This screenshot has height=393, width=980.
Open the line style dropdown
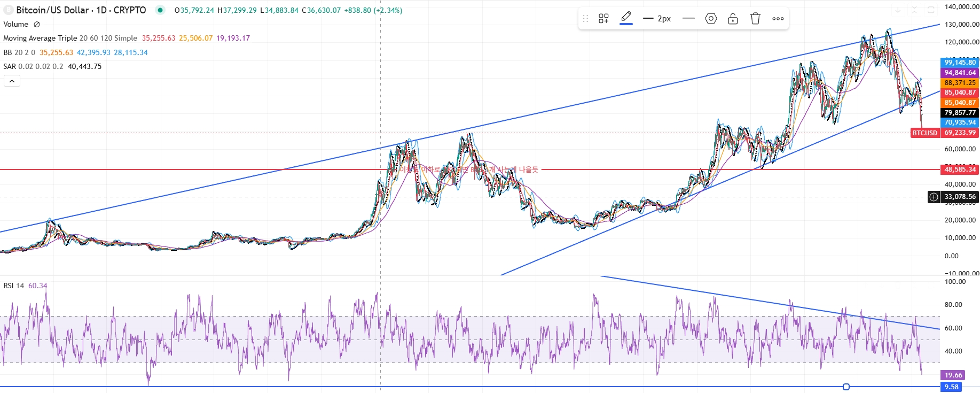click(x=688, y=19)
